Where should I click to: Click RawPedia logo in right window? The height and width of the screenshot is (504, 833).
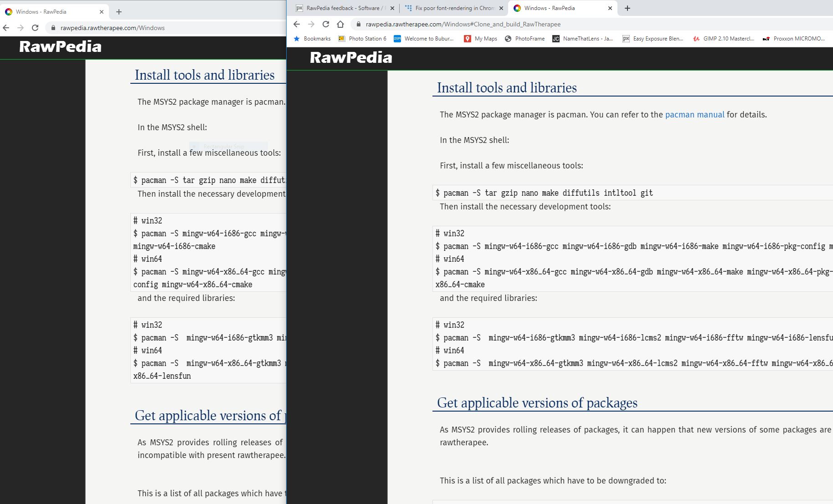click(351, 57)
